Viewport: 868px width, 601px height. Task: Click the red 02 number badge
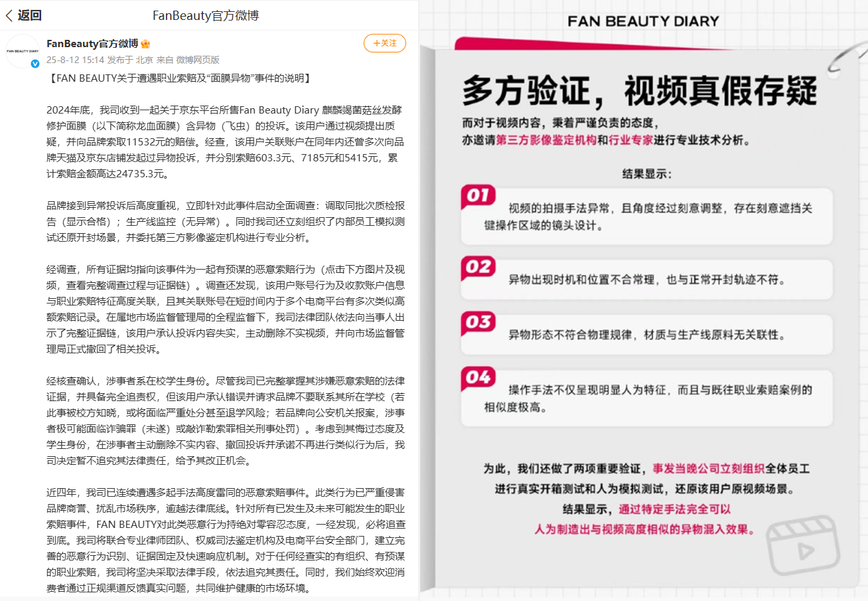tap(478, 267)
